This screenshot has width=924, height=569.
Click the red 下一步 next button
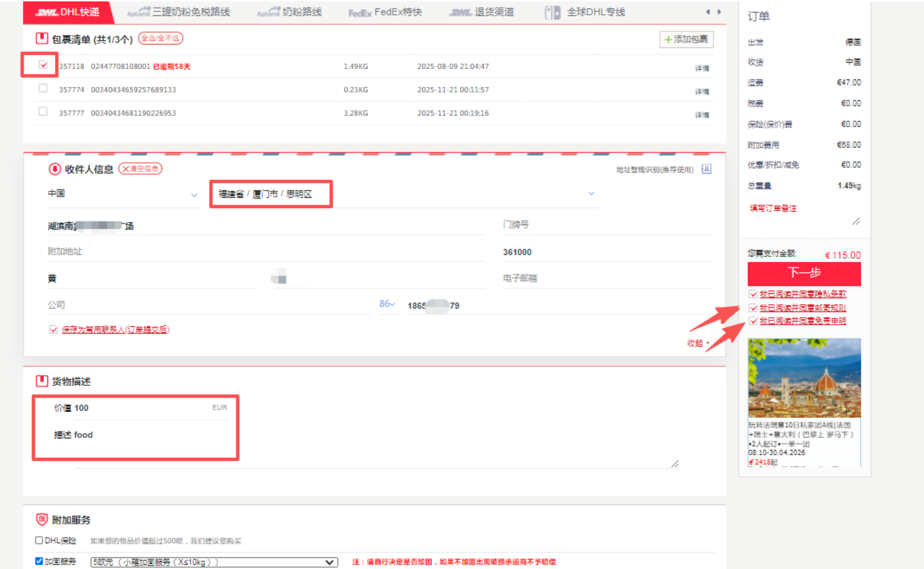pos(803,273)
